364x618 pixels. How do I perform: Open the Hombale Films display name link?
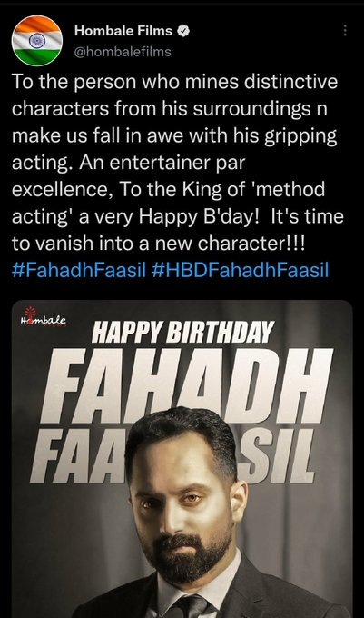coord(123,31)
